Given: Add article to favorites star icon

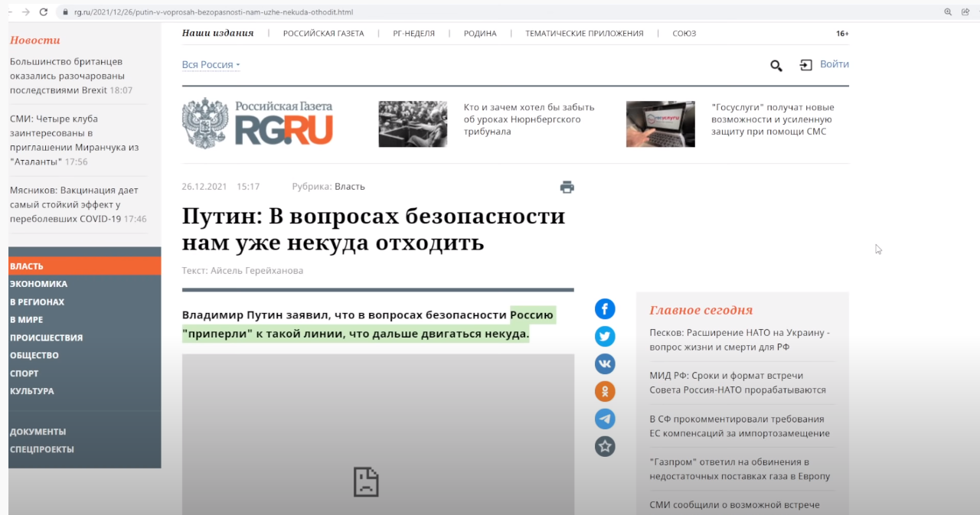Looking at the screenshot, I should pyautogui.click(x=605, y=447).
